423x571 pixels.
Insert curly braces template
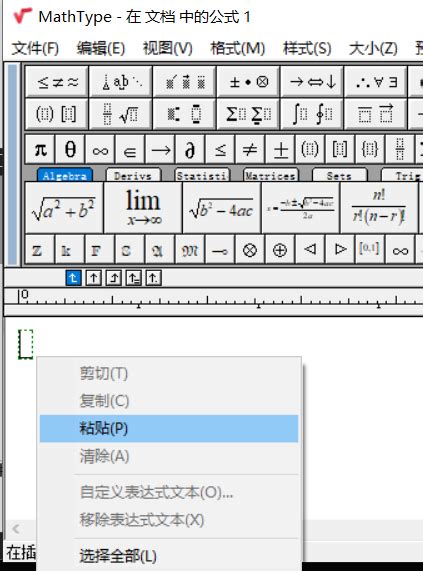tap(370, 149)
